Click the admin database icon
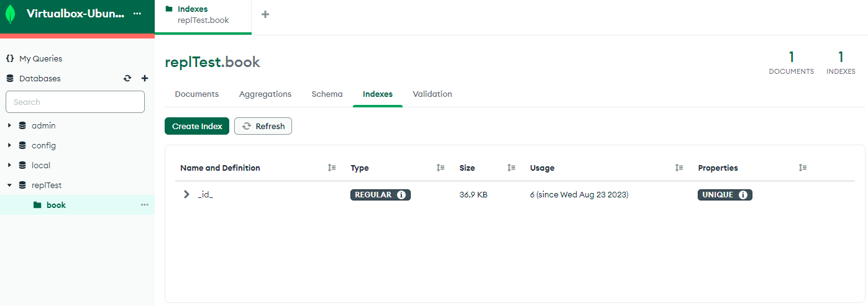This screenshot has width=868, height=306. click(x=22, y=125)
